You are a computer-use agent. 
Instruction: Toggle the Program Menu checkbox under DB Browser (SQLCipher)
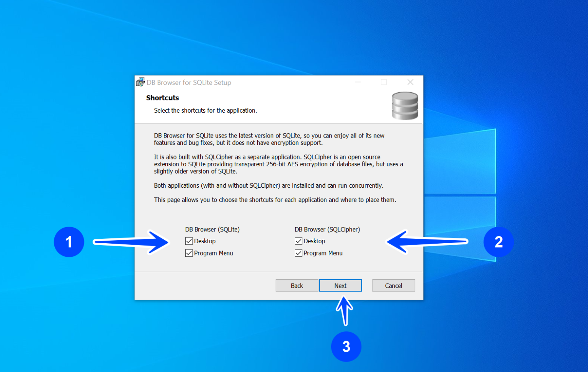(299, 253)
